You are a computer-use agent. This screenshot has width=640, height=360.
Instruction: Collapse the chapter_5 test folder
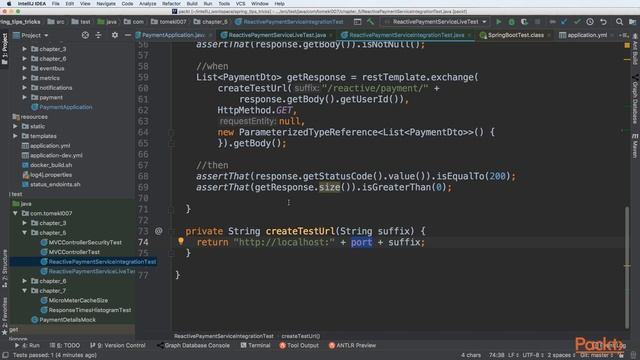(24, 233)
